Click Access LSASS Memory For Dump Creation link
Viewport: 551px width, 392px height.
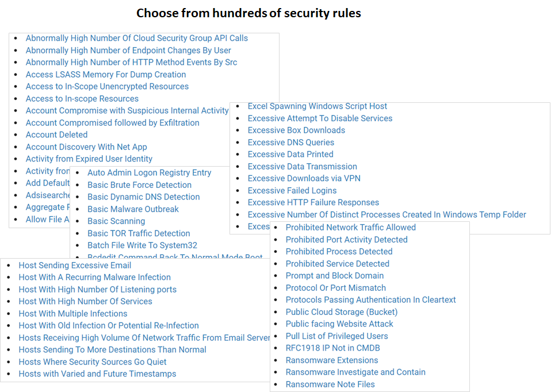pos(105,75)
